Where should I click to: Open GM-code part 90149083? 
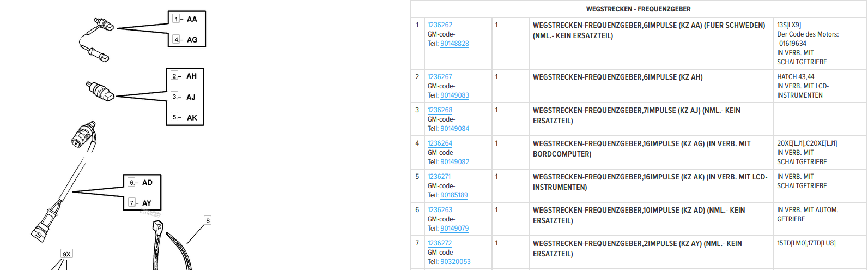tap(454, 95)
